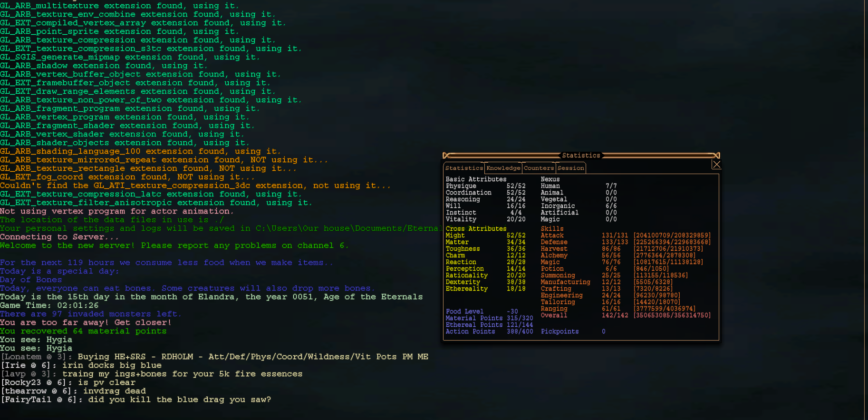868x420 pixels.
Task: Click the Statistics window title bar
Action: click(x=581, y=156)
